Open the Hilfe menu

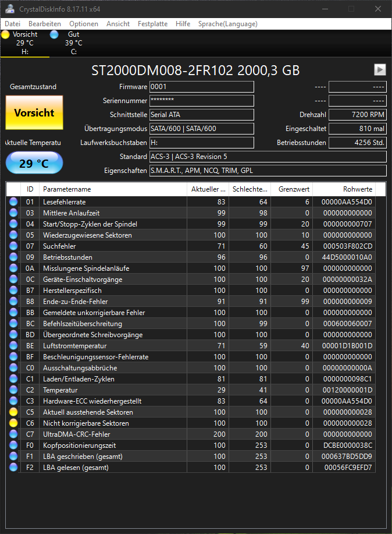coord(183,24)
